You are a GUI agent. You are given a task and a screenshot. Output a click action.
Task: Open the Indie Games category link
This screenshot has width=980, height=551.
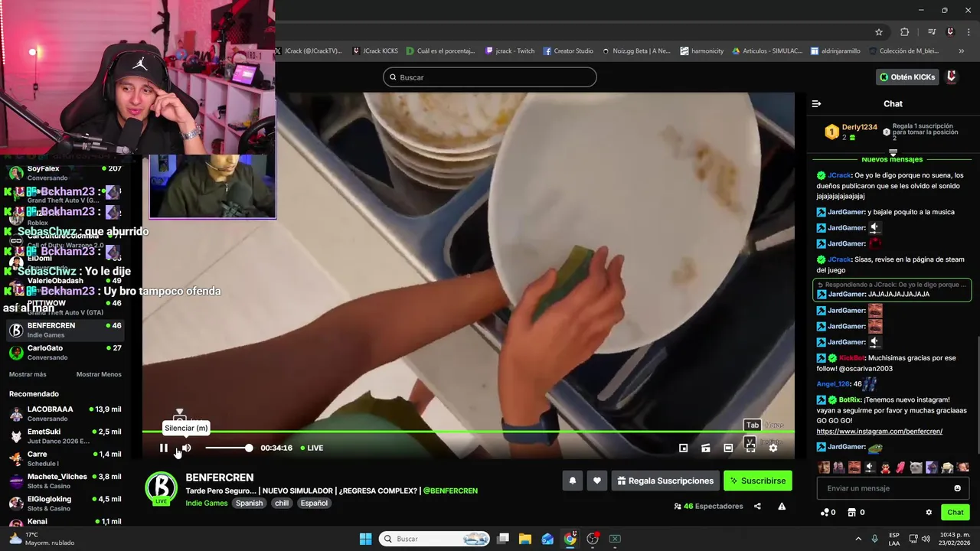(x=207, y=503)
